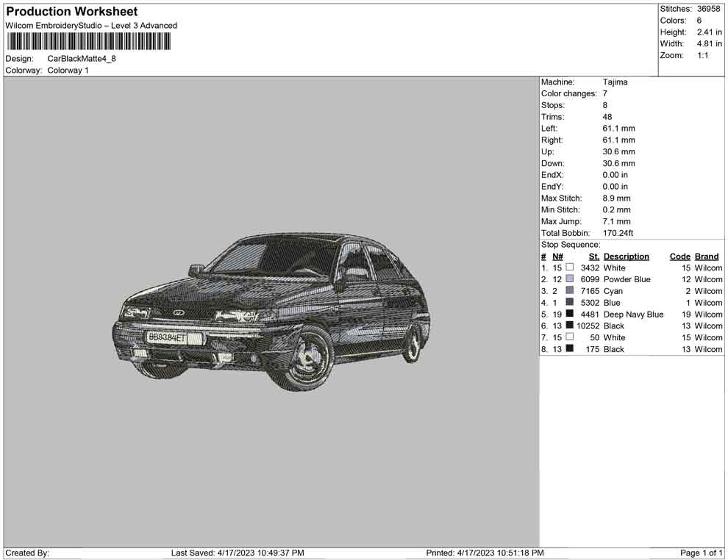Click the 'Stop Sequence:' label

571,245
